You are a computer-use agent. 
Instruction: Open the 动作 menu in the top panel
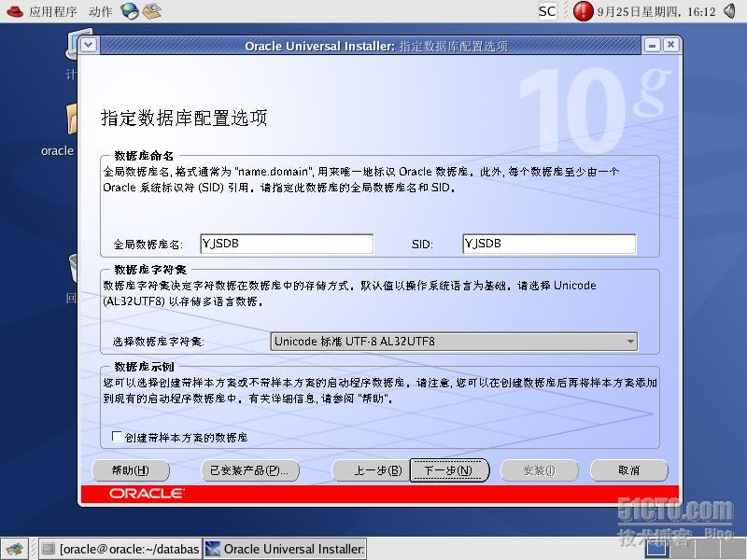(x=101, y=11)
